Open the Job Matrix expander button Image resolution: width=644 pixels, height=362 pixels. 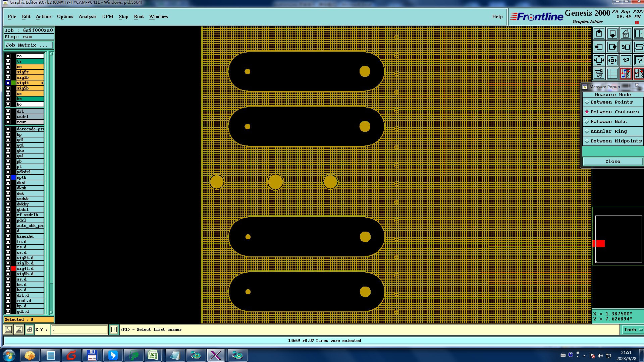(x=29, y=45)
